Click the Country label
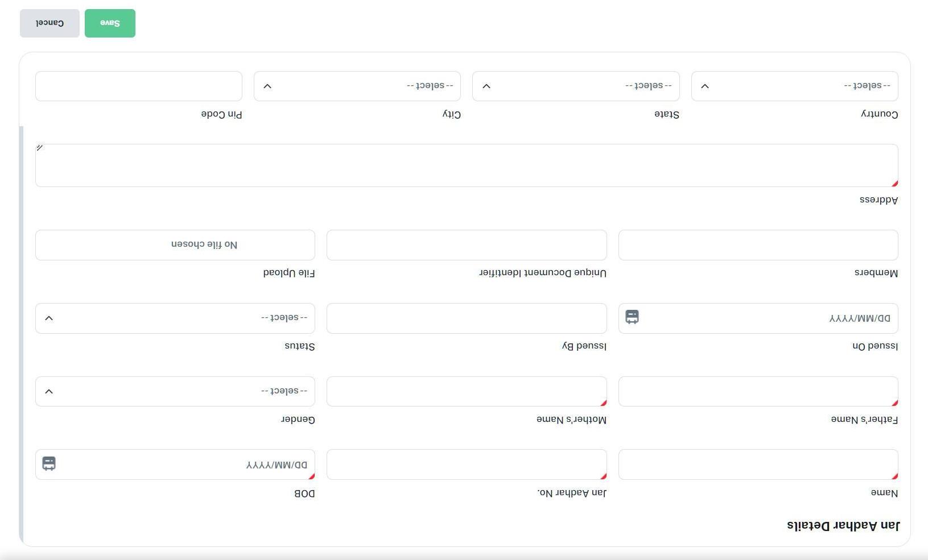Image resolution: width=928 pixels, height=560 pixels. [880, 114]
